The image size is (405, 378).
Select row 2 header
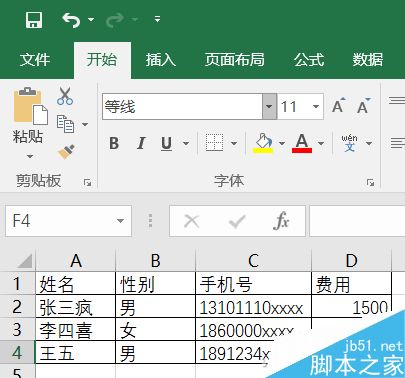coord(17,306)
